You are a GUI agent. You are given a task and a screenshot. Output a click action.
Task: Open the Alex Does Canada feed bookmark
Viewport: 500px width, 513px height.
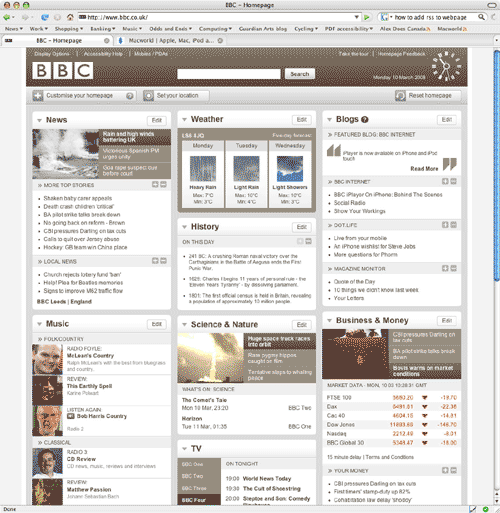(x=405, y=29)
